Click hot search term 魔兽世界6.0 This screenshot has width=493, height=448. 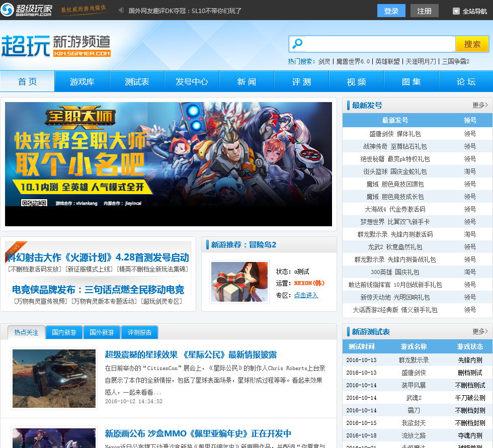coord(353,61)
